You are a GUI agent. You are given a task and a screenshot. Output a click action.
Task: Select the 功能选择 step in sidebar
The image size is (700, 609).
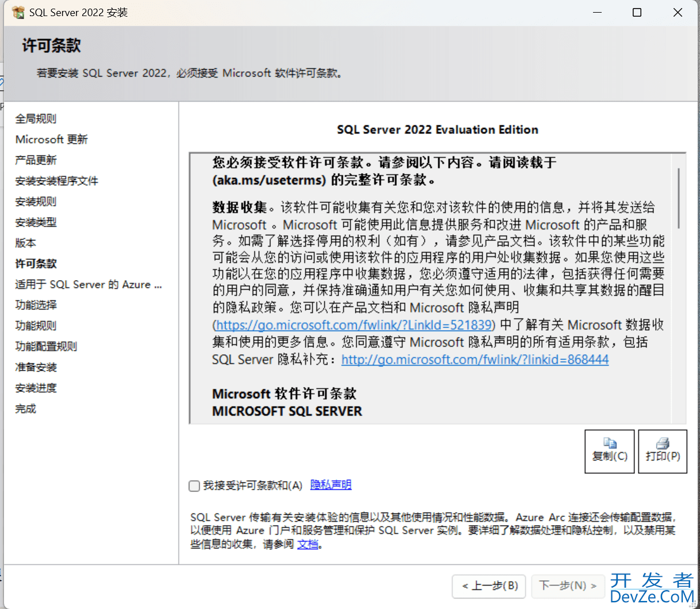36,305
